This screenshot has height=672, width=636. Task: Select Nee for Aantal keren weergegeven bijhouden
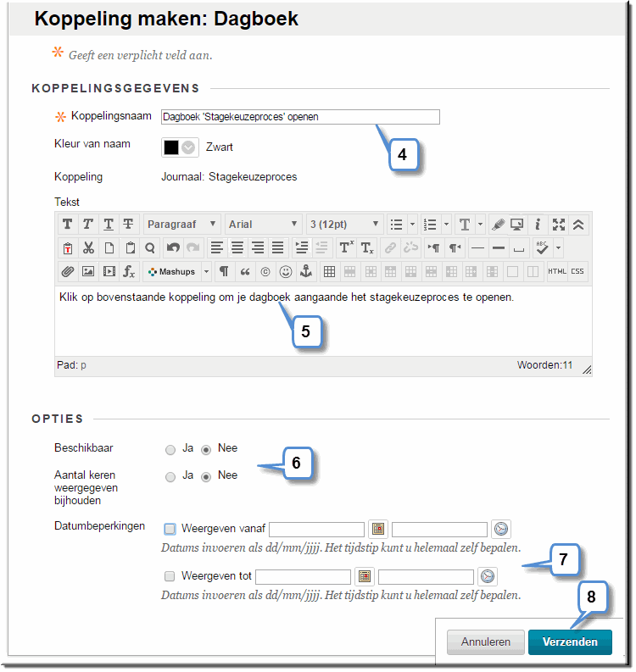[206, 477]
